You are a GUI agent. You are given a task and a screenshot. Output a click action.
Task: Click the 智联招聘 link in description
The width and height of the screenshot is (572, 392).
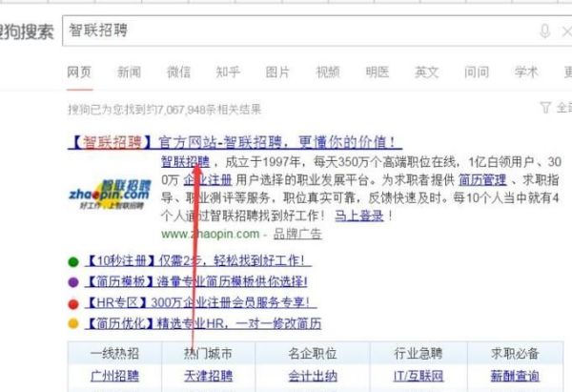[186, 162]
